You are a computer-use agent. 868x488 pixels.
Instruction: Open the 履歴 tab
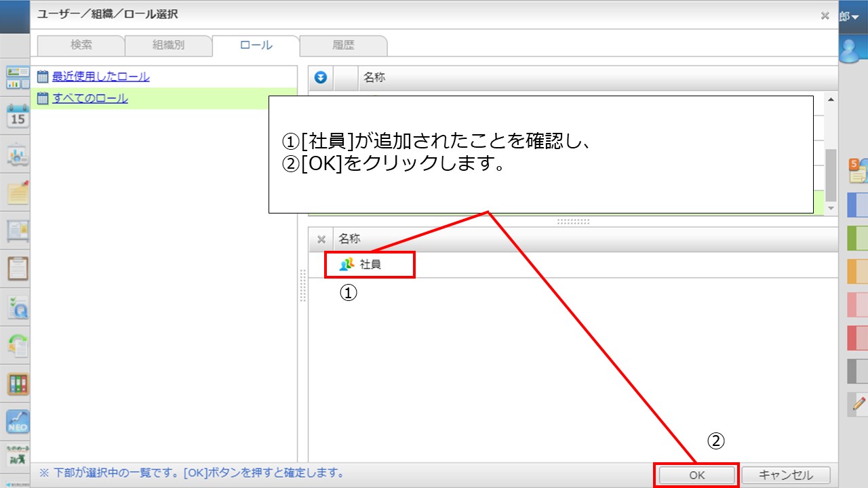[x=343, y=45]
